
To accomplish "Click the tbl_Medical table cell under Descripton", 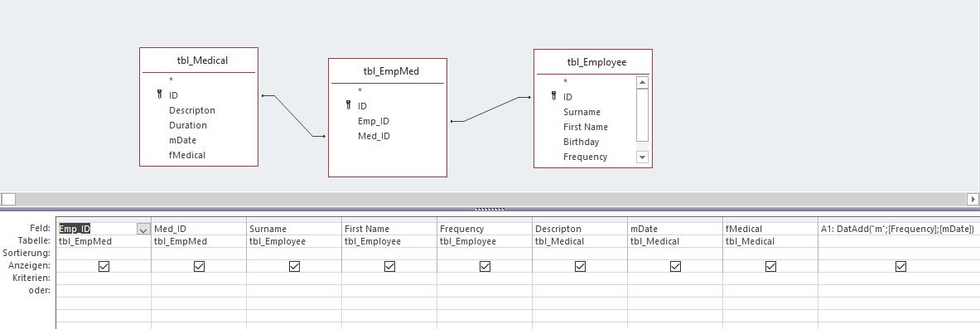I will 580,241.
